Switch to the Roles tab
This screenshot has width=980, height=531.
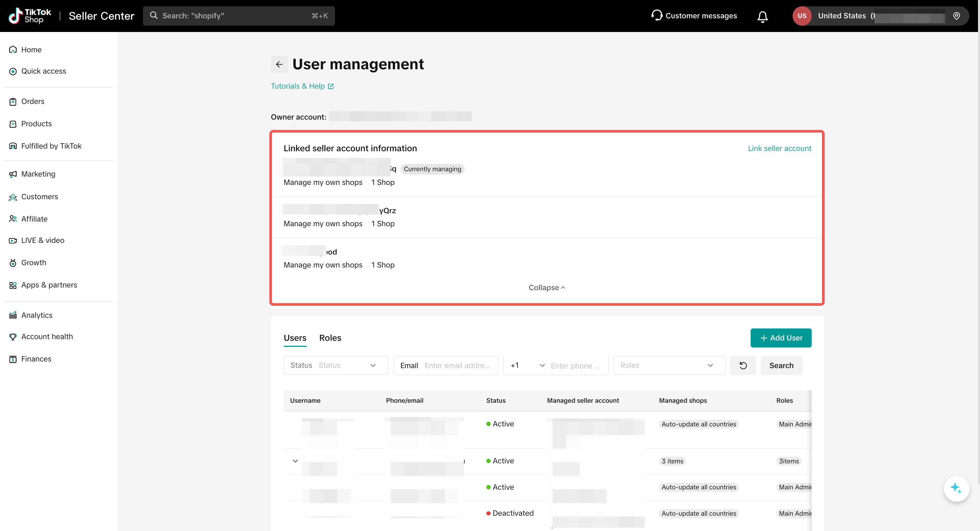tap(330, 338)
